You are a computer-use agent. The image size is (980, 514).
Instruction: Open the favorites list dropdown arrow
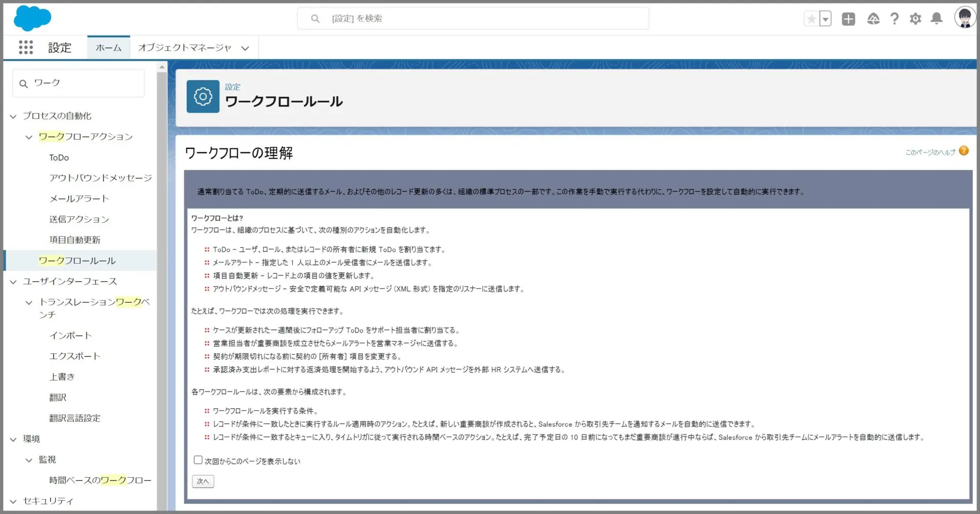pos(825,19)
